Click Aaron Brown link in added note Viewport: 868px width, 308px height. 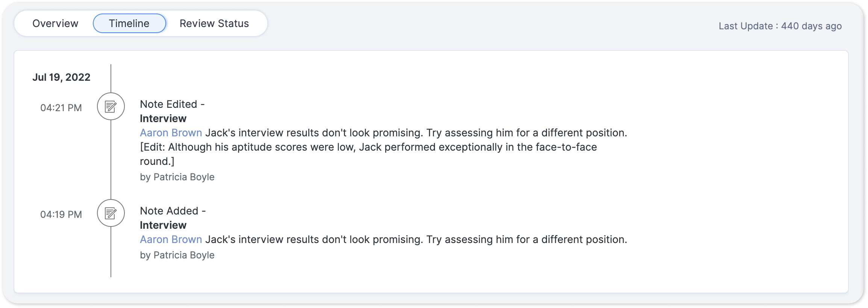171,240
